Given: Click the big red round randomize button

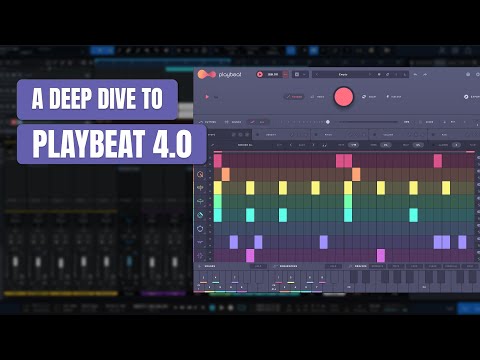Looking at the screenshot, I should [x=344, y=97].
